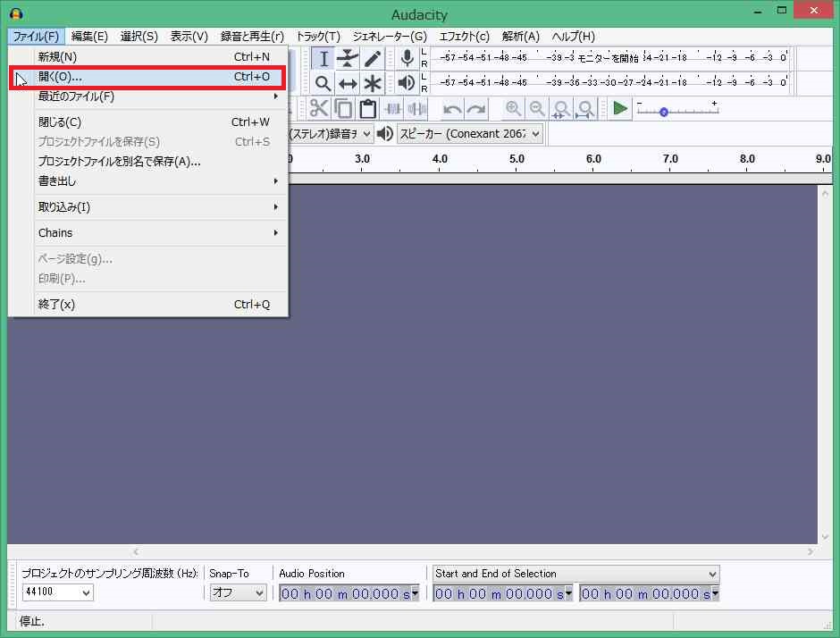840x638 pixels.
Task: Open the 選択(S) menu
Action: click(139, 37)
